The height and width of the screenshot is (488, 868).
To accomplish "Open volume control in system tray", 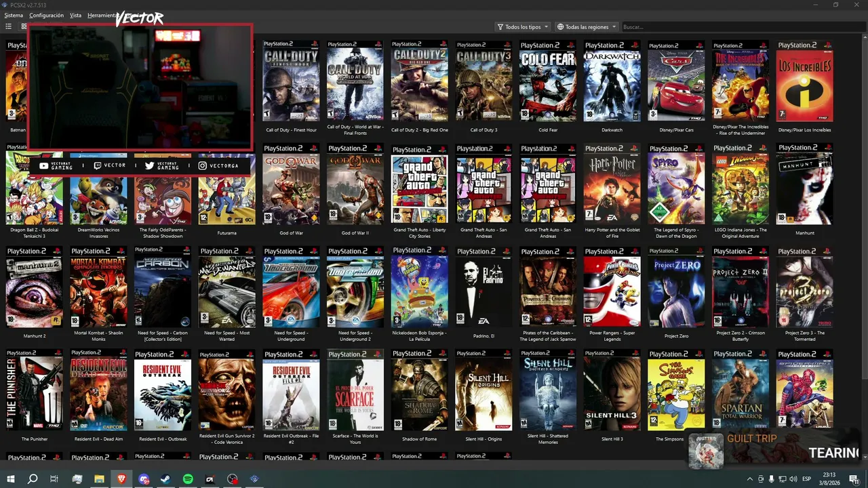I will (x=793, y=479).
